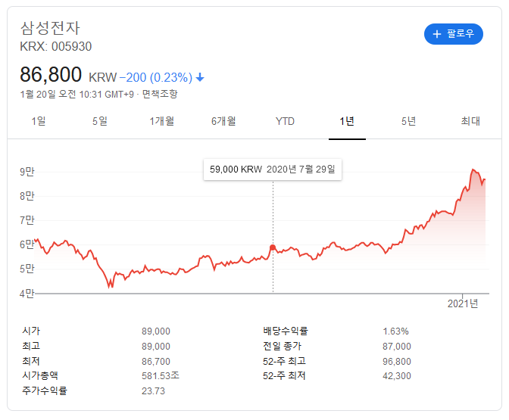Viewport: 509px width, 420px height.
Task: Click the plus icon in follow button
Action: (x=437, y=34)
